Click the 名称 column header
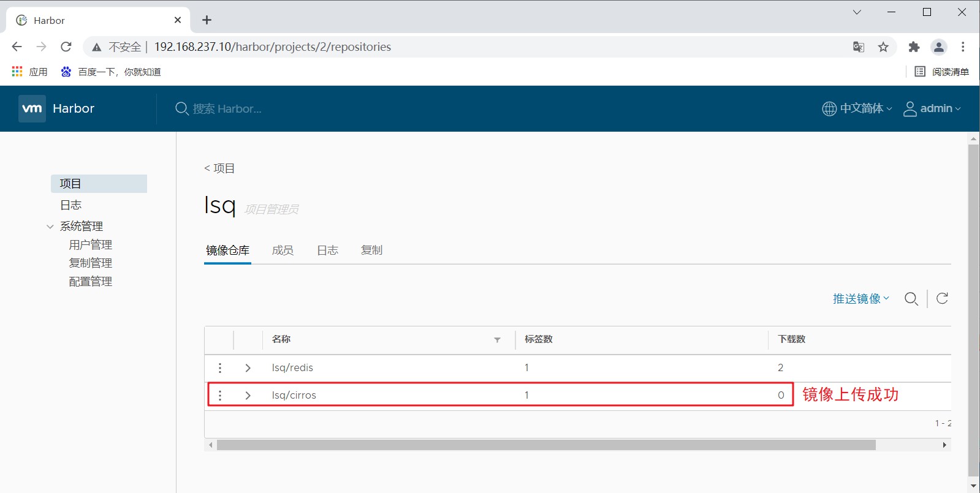 pyautogui.click(x=281, y=339)
